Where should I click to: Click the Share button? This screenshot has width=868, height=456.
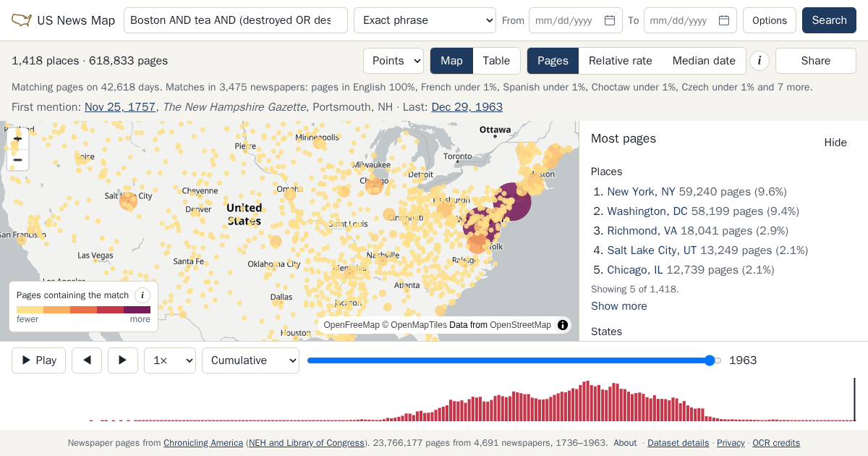click(x=816, y=61)
